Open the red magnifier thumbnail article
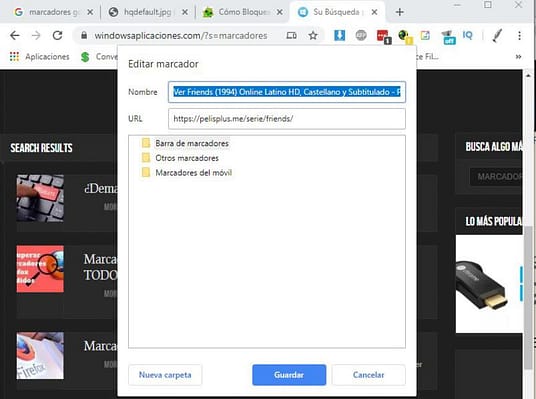Screen dimensions: 536x399 pos(40,269)
